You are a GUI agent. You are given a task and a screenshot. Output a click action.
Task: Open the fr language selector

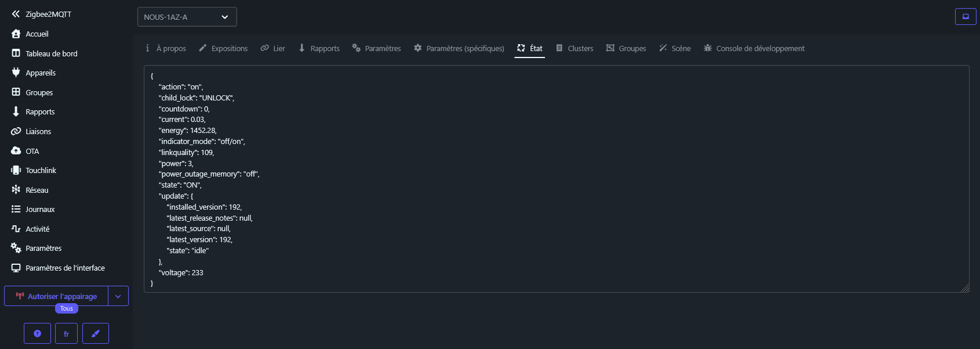(x=66, y=333)
